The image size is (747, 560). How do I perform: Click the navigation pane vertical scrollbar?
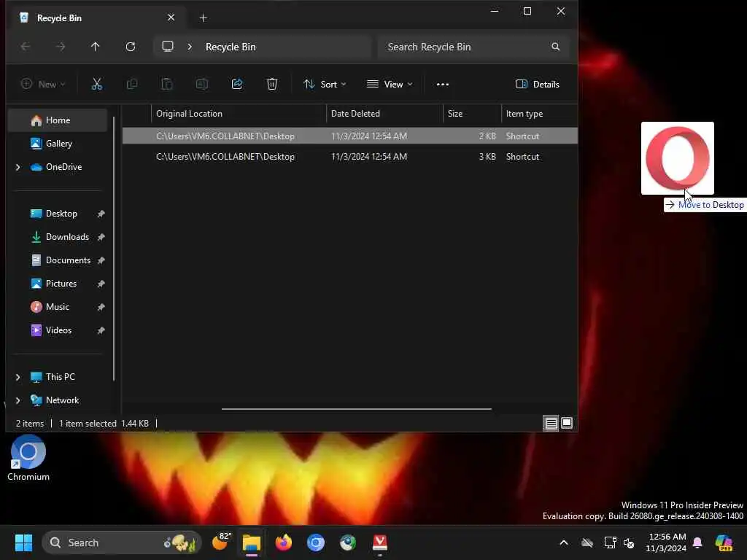[114, 249]
